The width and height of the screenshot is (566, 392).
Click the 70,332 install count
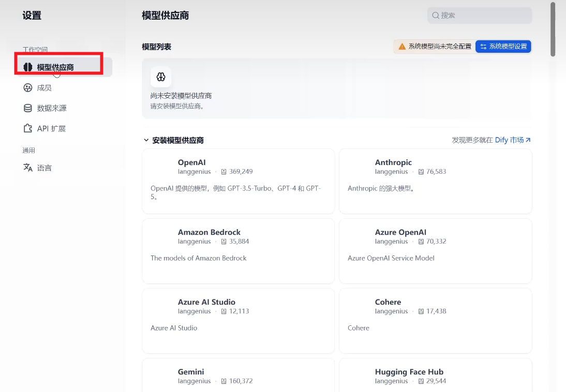436,242
